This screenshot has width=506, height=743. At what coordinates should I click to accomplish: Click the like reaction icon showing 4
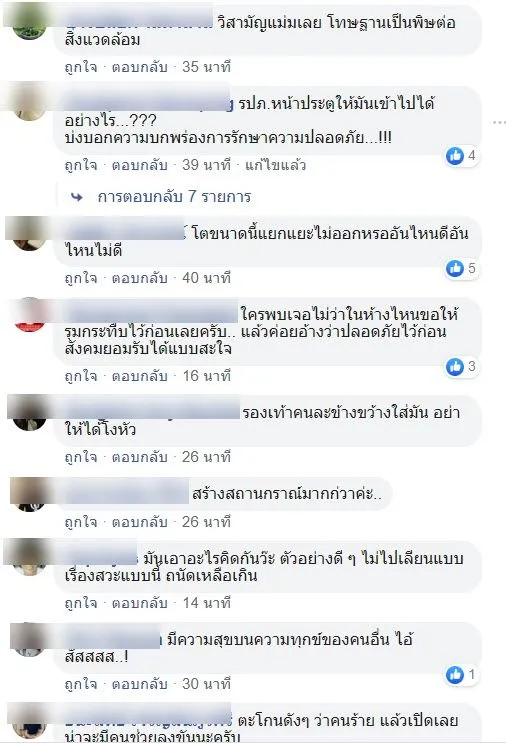pyautogui.click(x=455, y=156)
